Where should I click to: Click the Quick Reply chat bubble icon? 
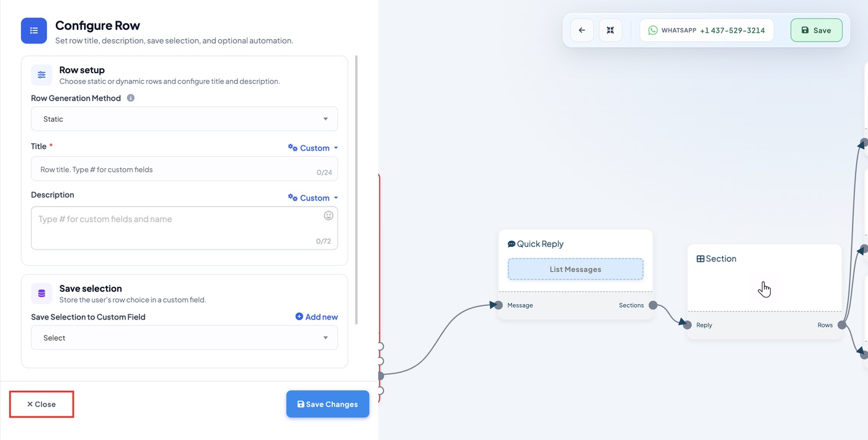coord(511,244)
